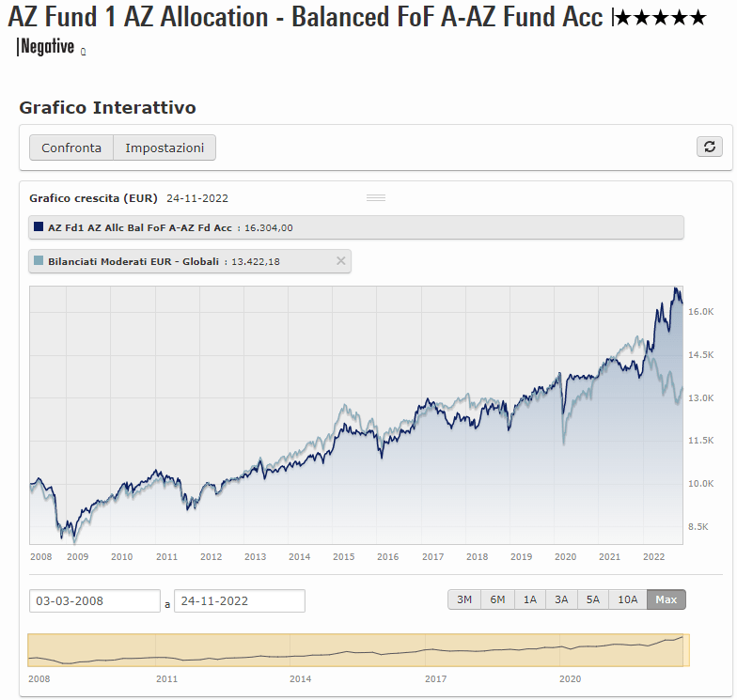The width and height of the screenshot is (737, 700).
Task: Click the five-star rating icons
Action: [661, 18]
